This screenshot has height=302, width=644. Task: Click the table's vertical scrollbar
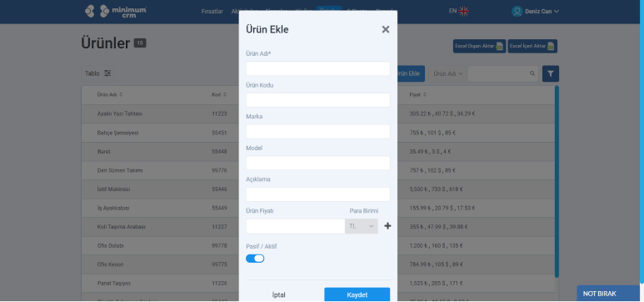pos(557,181)
